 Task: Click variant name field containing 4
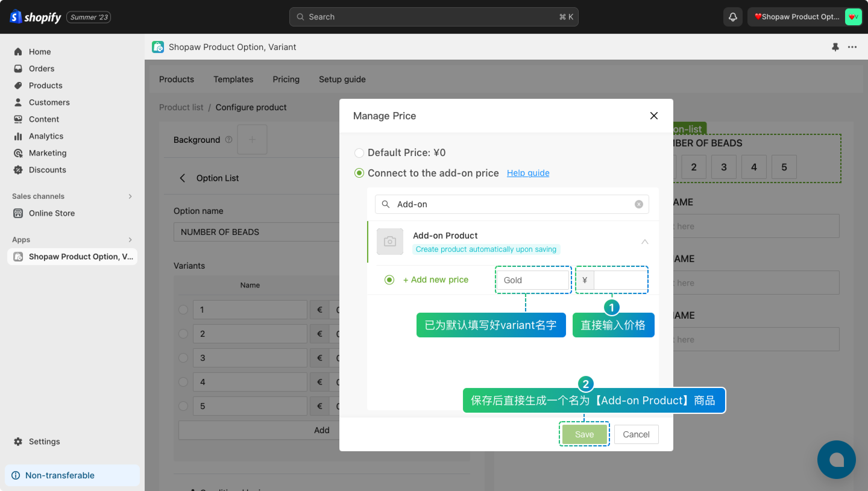pos(250,382)
